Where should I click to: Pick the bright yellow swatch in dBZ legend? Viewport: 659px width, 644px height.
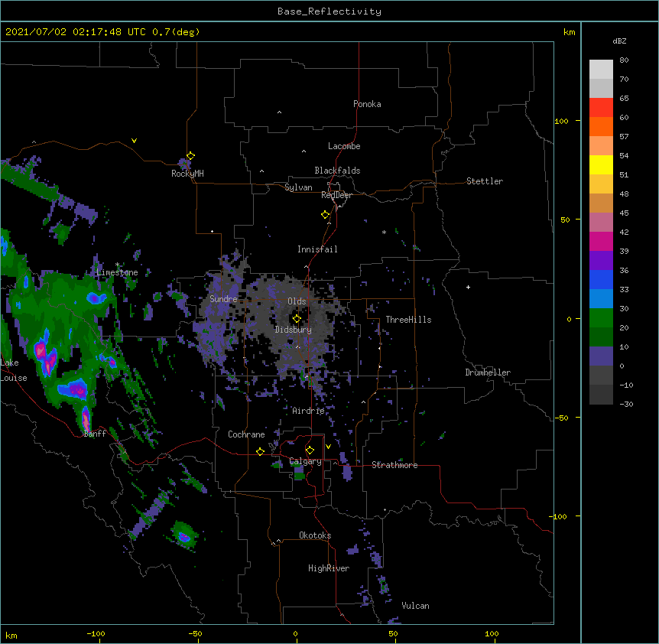601,164
